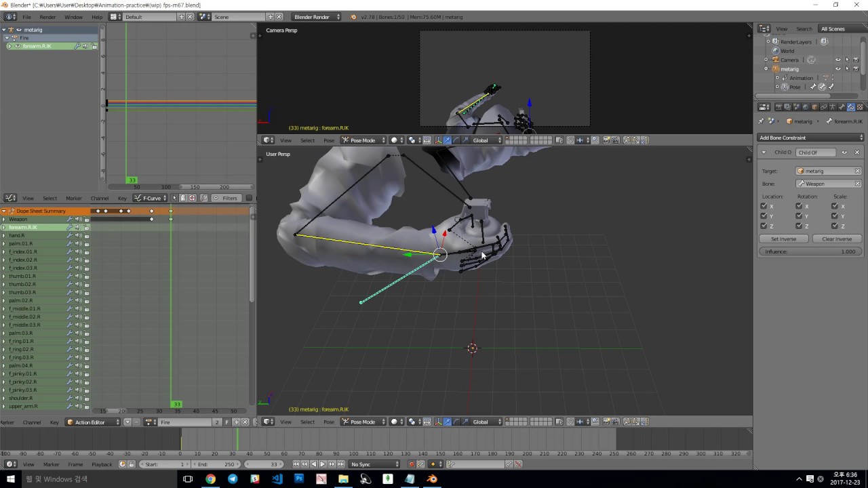Open the Render properties tab
This screenshot has height=488, width=868.
click(778, 107)
